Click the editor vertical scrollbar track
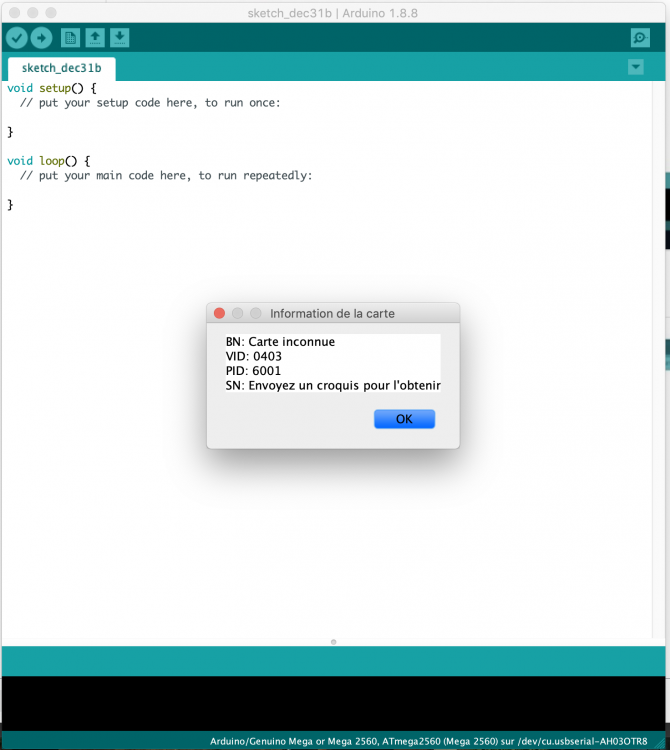Image resolution: width=670 pixels, height=750 pixels. pyautogui.click(x=659, y=359)
